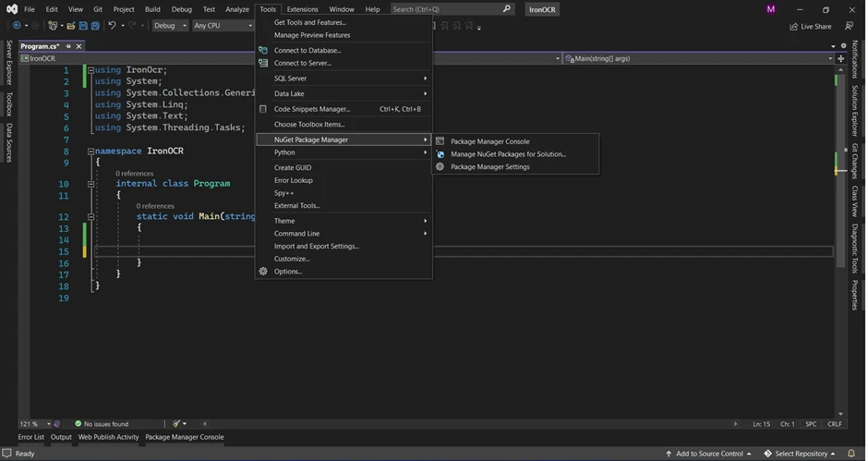Open the 121% zoom level dropdown

33,424
